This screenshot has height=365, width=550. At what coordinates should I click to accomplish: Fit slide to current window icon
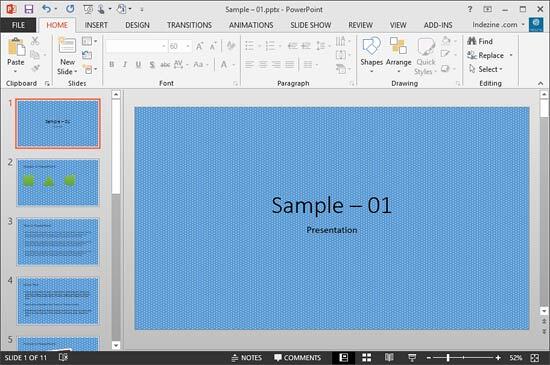coord(535,358)
